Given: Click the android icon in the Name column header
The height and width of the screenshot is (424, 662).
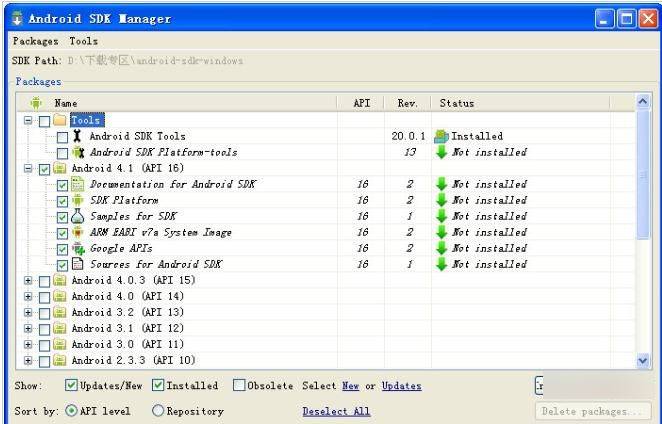Looking at the screenshot, I should point(36,103).
